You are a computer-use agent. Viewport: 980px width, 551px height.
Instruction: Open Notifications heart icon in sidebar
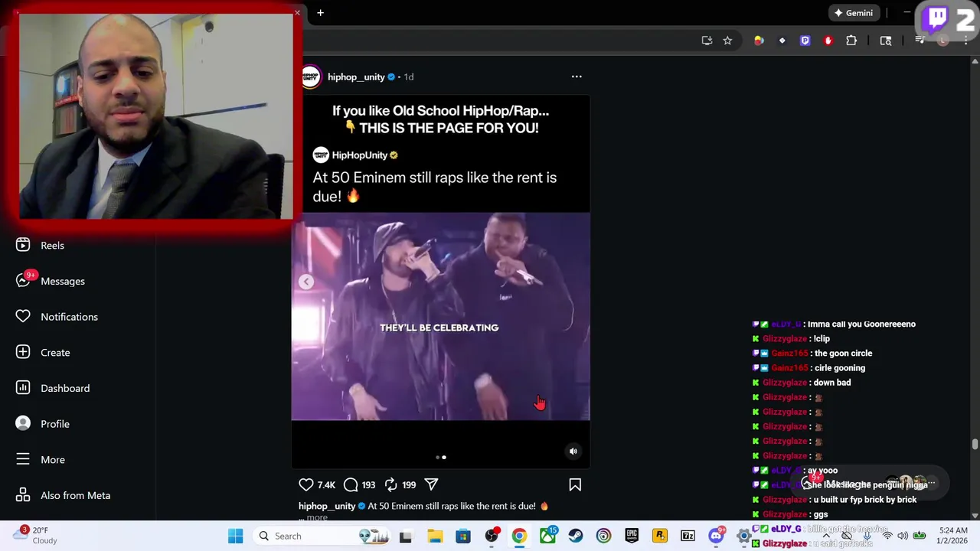pos(23,316)
